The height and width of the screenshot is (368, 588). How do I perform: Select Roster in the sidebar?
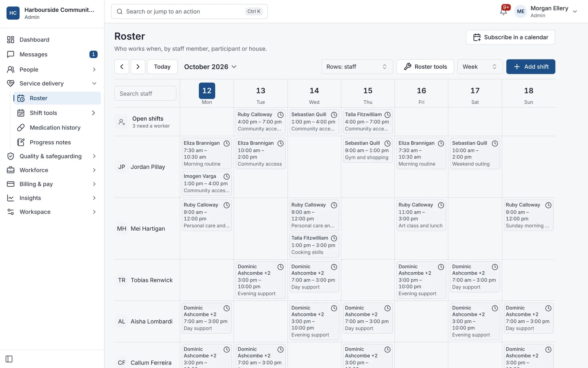click(57, 98)
